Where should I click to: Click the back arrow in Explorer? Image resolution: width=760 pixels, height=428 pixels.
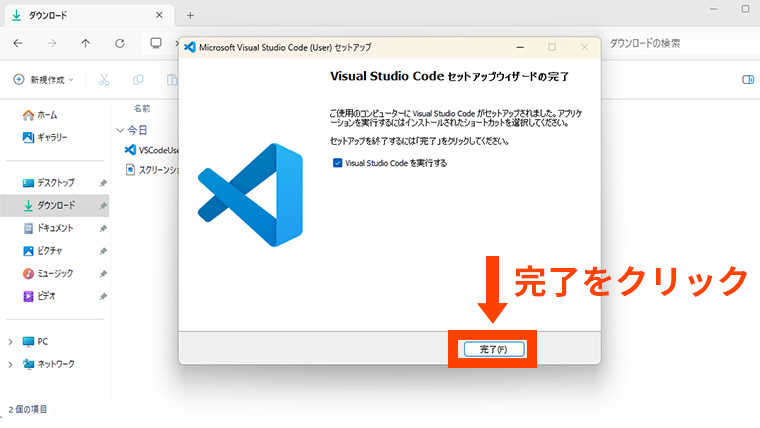pos(18,44)
